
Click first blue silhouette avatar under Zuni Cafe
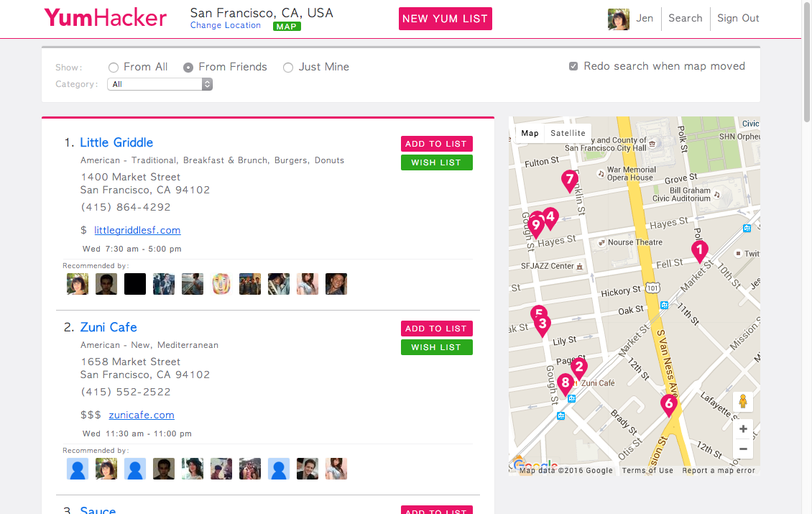click(x=78, y=469)
